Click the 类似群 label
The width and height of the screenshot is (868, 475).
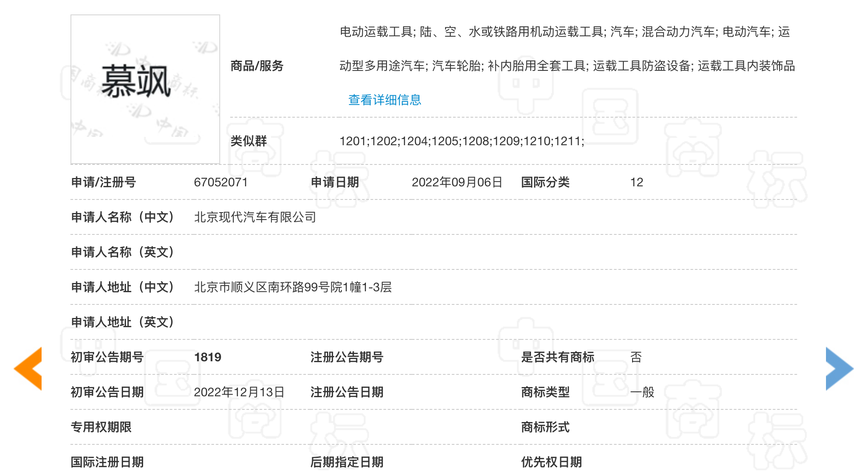point(249,141)
